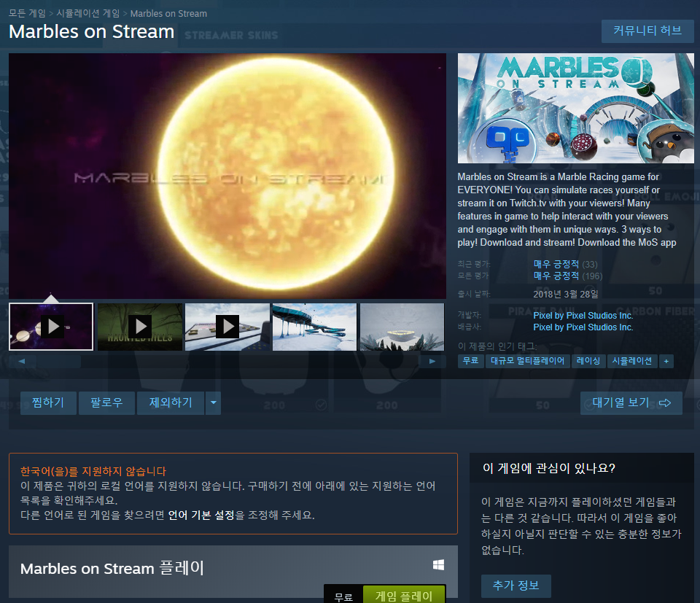700x603 pixels.
Task: Click the plus button to add tags
Action: [x=666, y=361]
